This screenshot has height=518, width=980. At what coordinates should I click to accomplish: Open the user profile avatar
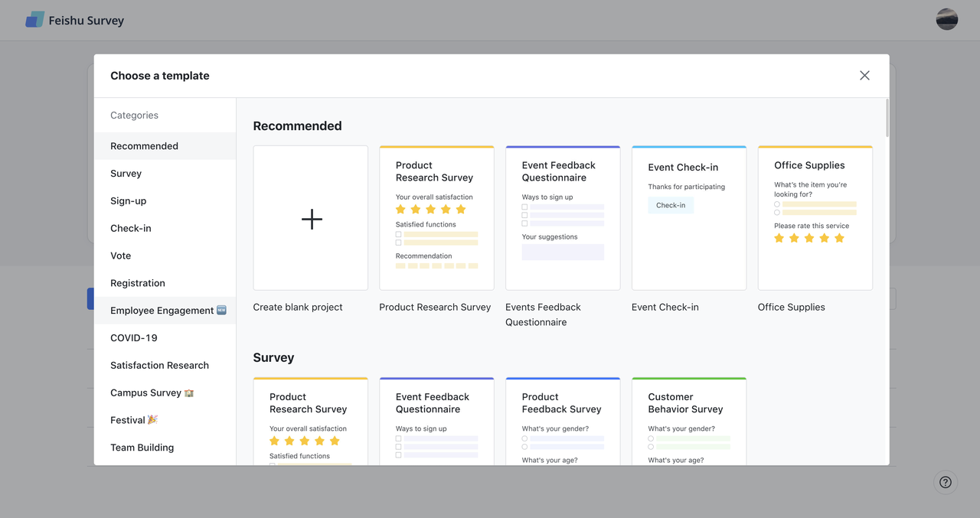pyautogui.click(x=947, y=19)
